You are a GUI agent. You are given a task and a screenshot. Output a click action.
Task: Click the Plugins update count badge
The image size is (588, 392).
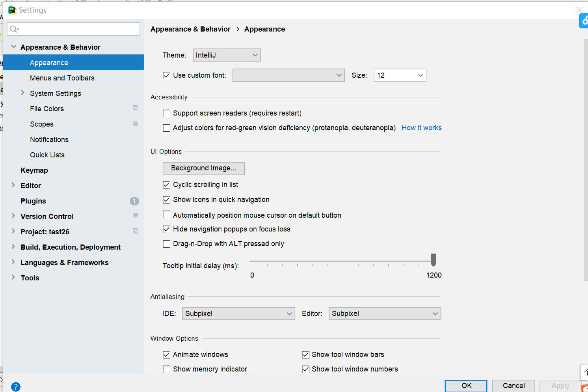coord(134,201)
